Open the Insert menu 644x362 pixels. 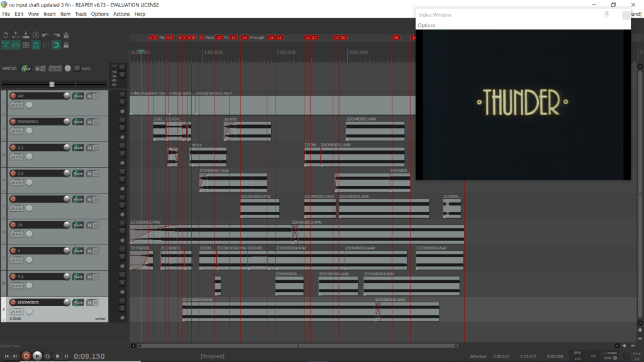(49, 14)
